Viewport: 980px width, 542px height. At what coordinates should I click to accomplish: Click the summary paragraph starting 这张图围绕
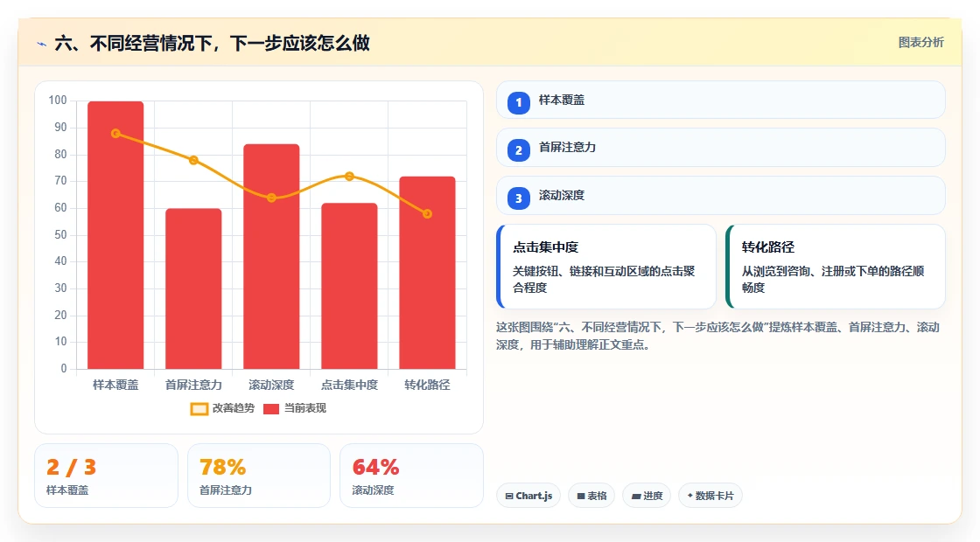(717, 336)
